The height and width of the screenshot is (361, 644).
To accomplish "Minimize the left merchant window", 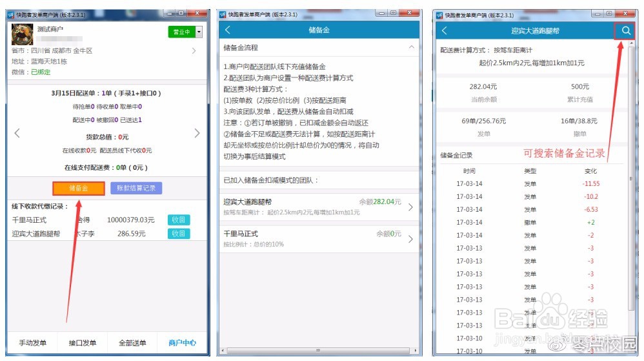I will point(170,13).
